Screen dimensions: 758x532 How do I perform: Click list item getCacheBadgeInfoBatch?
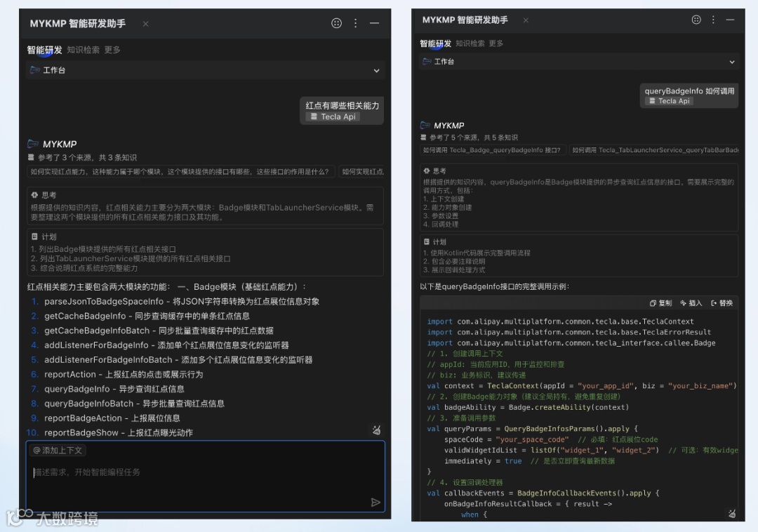click(x=159, y=331)
